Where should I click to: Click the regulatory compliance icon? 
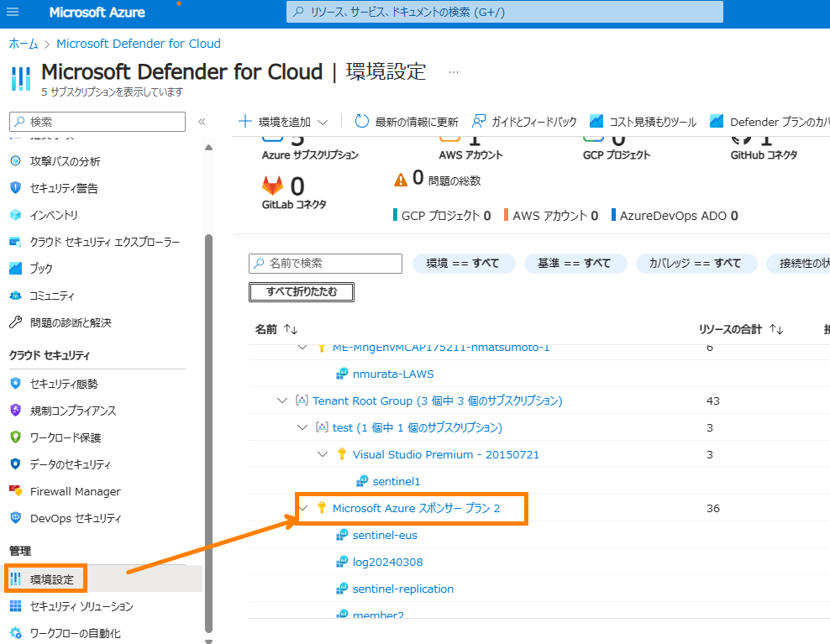tap(15, 410)
